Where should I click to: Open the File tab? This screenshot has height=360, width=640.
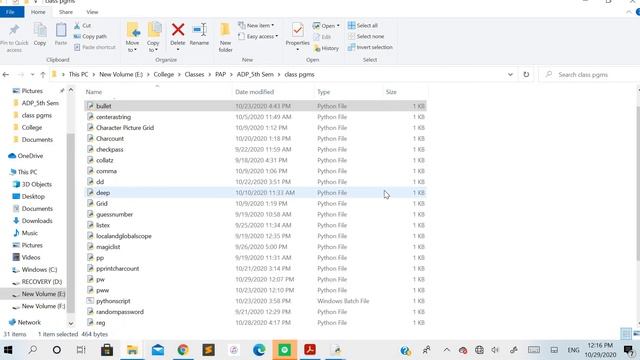tap(11, 12)
